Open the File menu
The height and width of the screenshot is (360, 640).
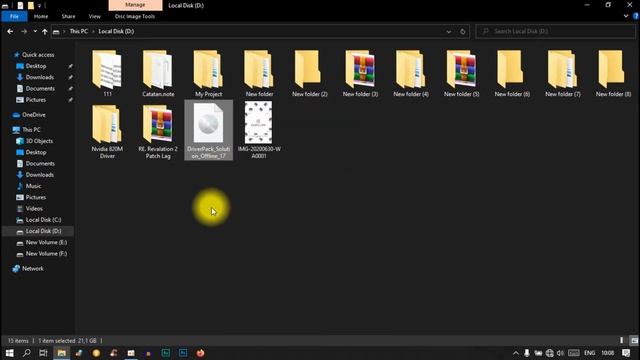coord(14,16)
